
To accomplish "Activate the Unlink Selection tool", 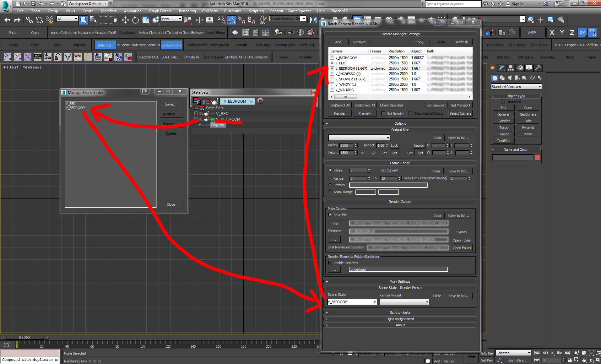I will coord(39,20).
